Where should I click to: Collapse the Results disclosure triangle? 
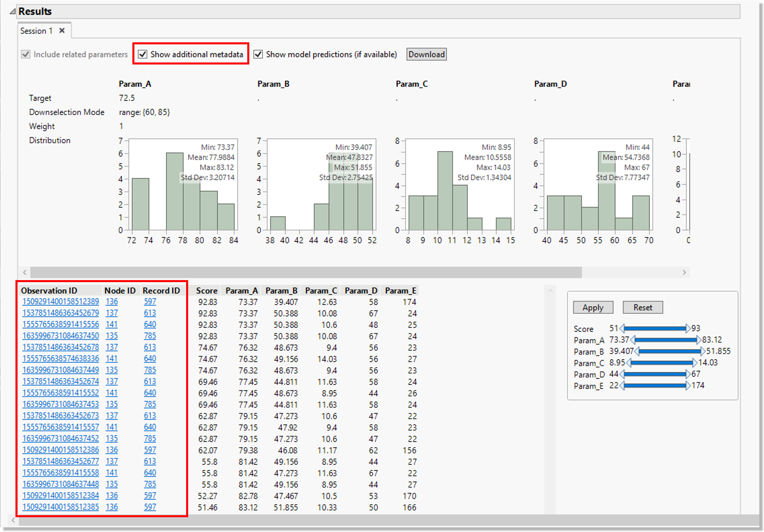(x=12, y=12)
